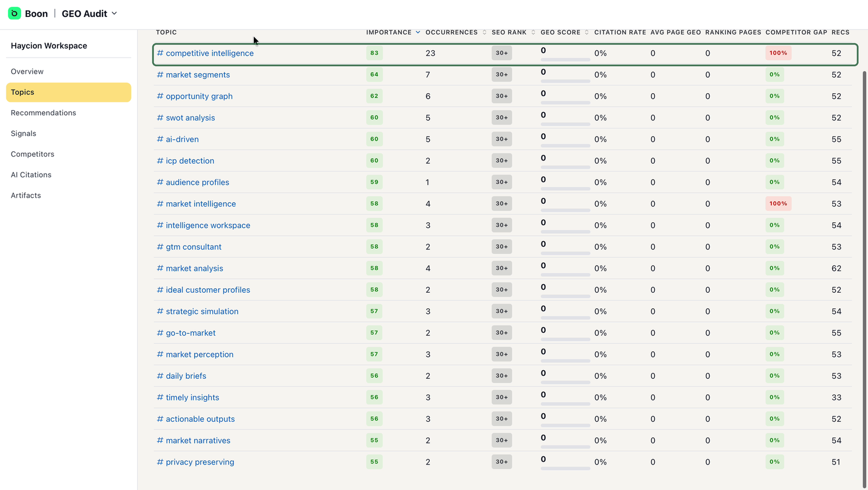Viewport: 868px width, 490px height.
Task: Go to Recommendations section
Action: (68, 113)
